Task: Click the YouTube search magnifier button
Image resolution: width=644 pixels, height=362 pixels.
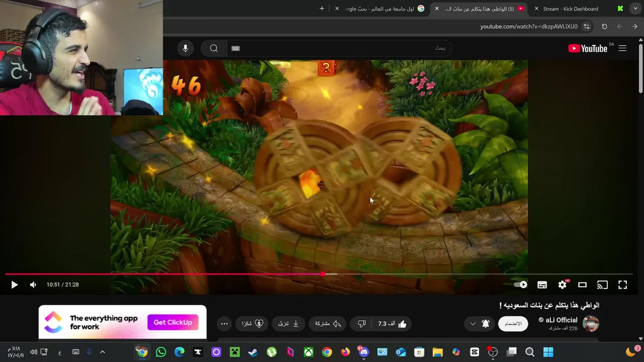Action: point(214,48)
